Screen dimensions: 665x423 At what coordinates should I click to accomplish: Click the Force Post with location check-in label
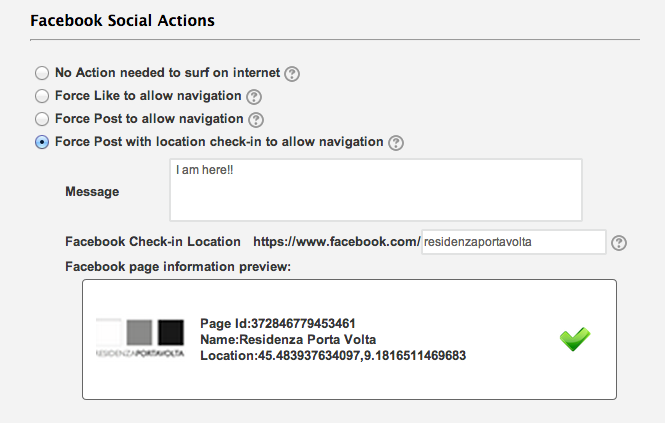pyautogui.click(x=219, y=142)
